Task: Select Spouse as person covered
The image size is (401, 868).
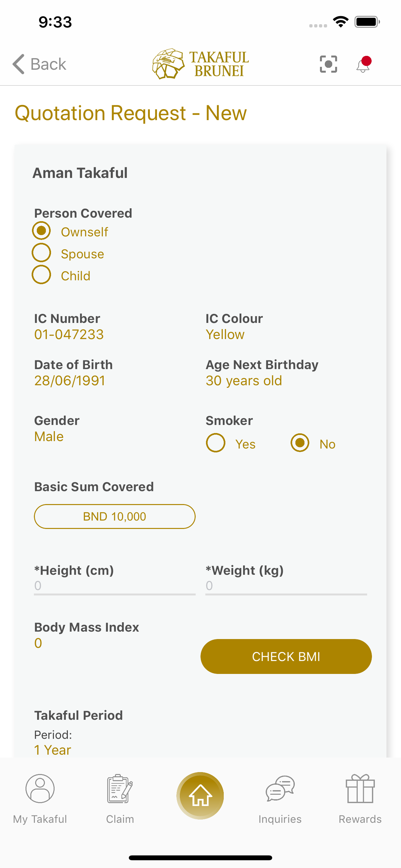Action: click(x=41, y=253)
